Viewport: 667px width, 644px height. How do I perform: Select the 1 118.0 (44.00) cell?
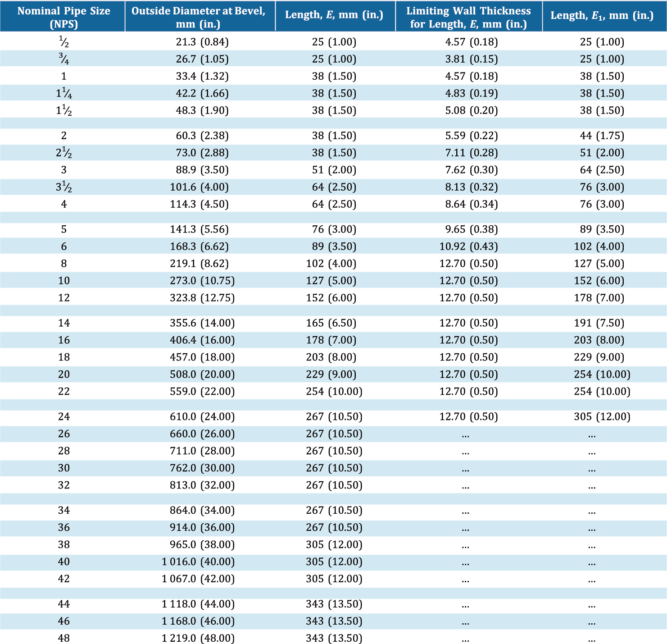pyautogui.click(x=198, y=604)
